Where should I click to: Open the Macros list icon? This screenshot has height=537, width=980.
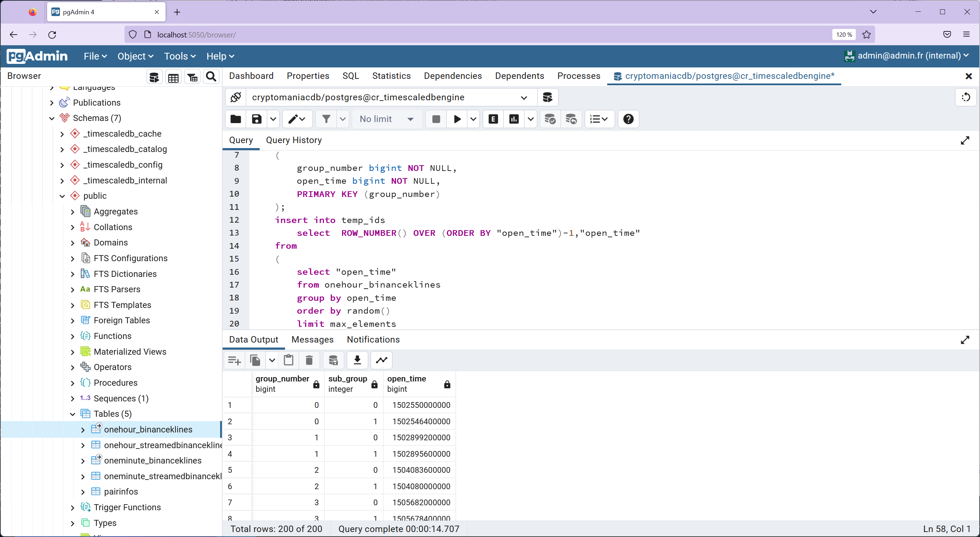click(599, 119)
